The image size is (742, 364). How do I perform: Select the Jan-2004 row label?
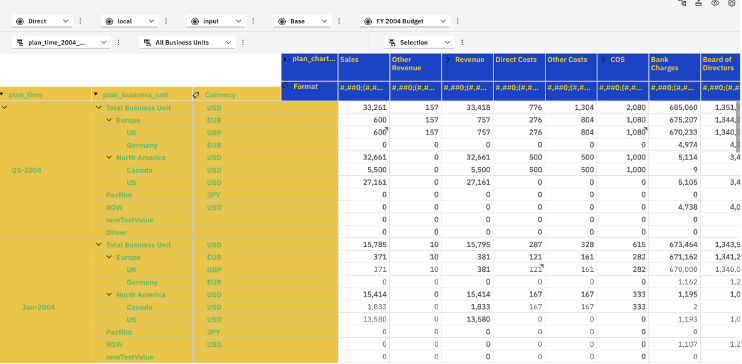pyautogui.click(x=38, y=307)
